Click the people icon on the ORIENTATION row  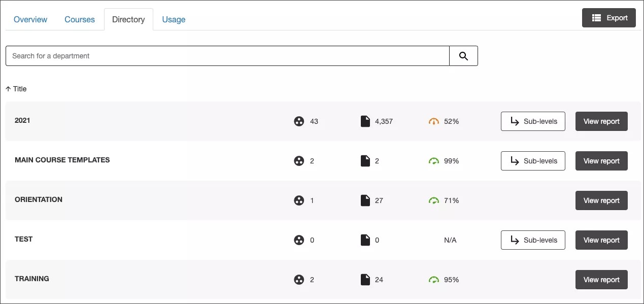(299, 200)
